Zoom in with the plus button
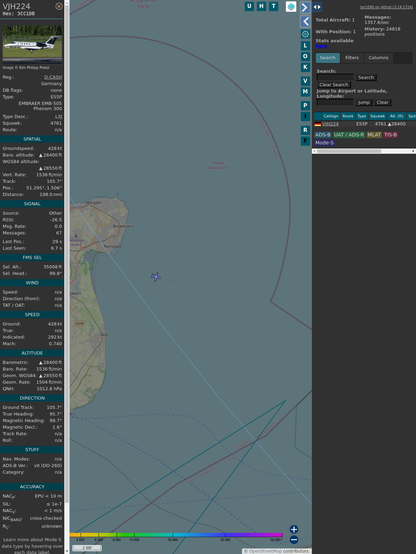Viewport: 416px width, 554px height. tap(294, 529)
